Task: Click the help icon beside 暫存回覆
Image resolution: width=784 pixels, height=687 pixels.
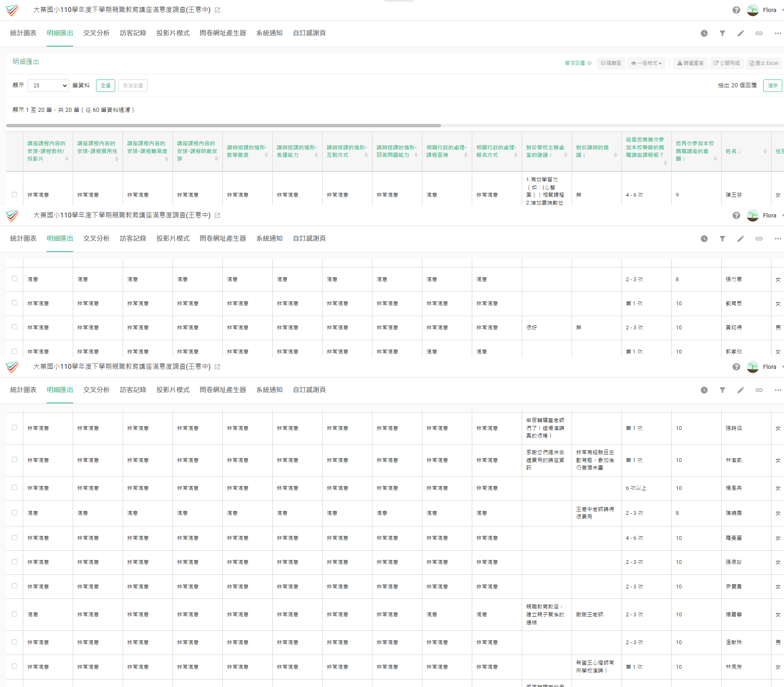Action: tap(589, 63)
